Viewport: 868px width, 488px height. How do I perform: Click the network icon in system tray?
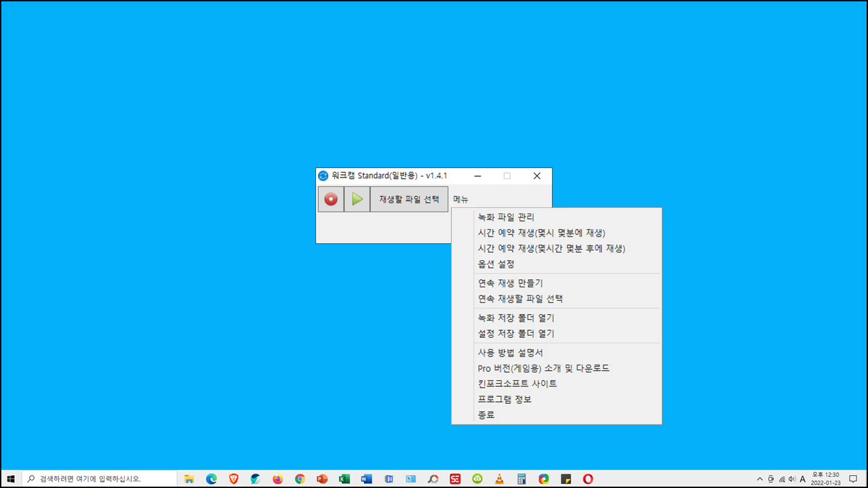pyautogui.click(x=781, y=479)
